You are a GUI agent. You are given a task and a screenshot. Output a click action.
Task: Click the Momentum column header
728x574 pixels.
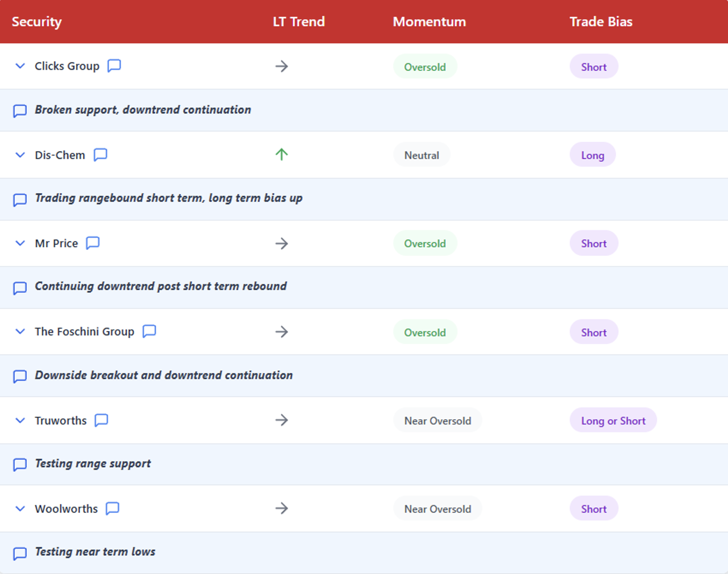coord(429,22)
